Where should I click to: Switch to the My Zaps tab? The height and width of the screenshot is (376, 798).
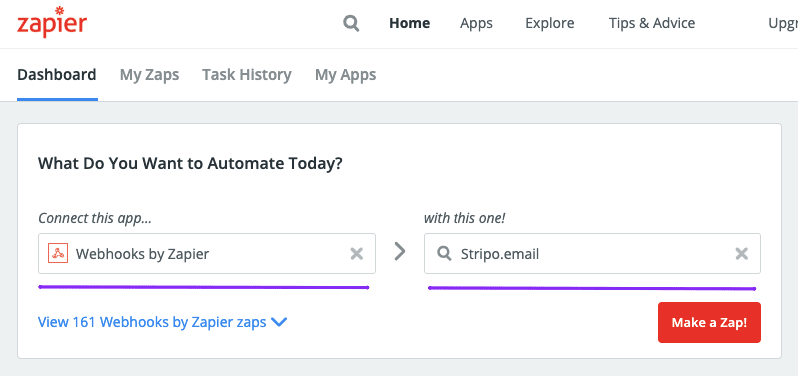coord(150,75)
